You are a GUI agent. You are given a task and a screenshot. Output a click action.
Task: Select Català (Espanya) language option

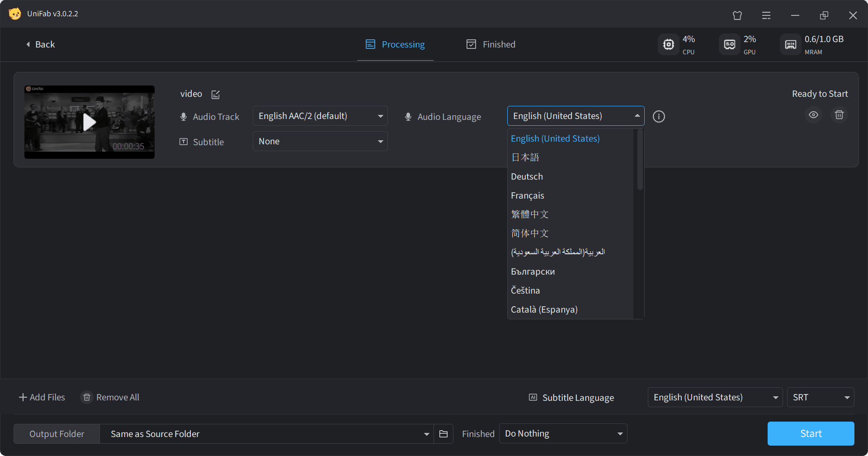click(571, 309)
